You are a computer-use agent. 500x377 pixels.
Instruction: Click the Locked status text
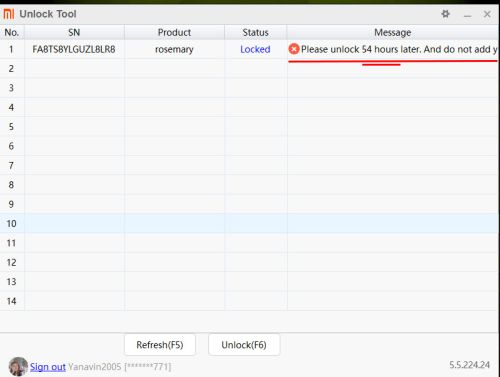255,49
